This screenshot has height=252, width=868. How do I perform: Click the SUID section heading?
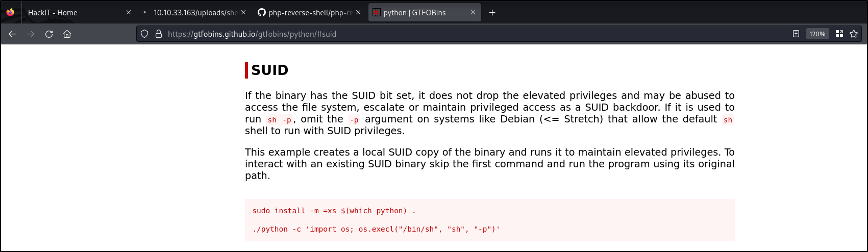(269, 70)
